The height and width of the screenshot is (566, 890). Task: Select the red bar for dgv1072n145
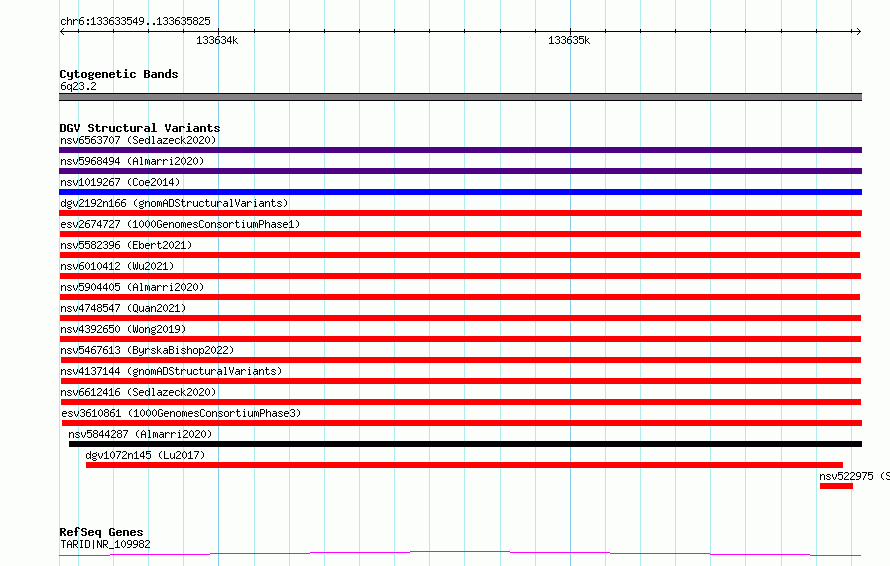tap(464, 465)
